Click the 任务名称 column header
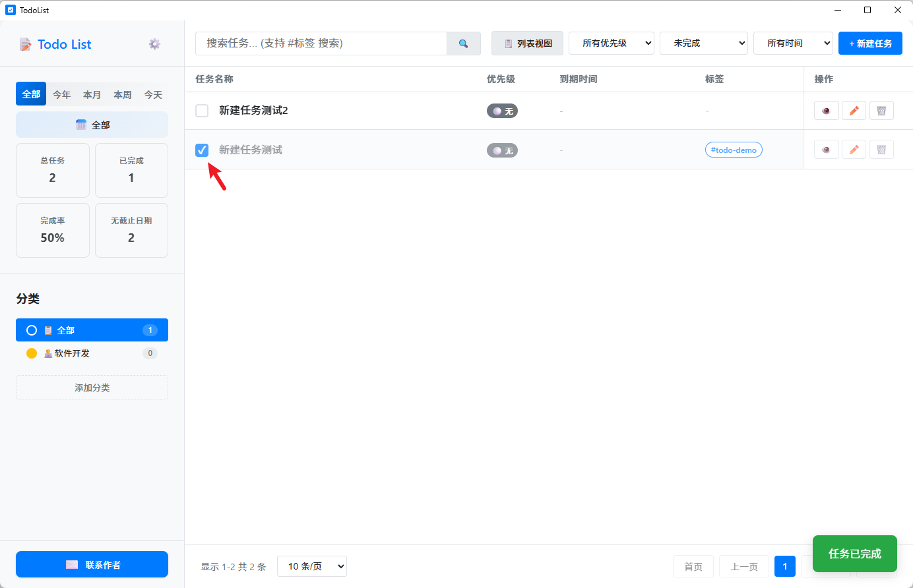 214,79
